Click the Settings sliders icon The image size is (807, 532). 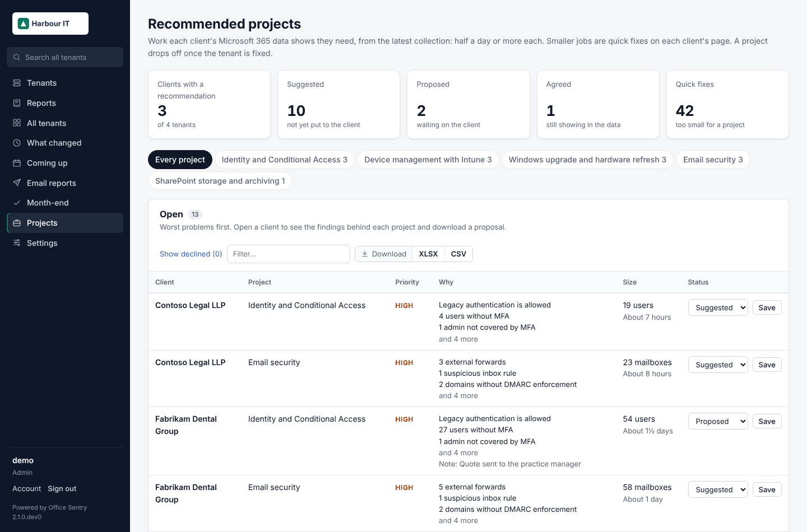click(x=17, y=243)
